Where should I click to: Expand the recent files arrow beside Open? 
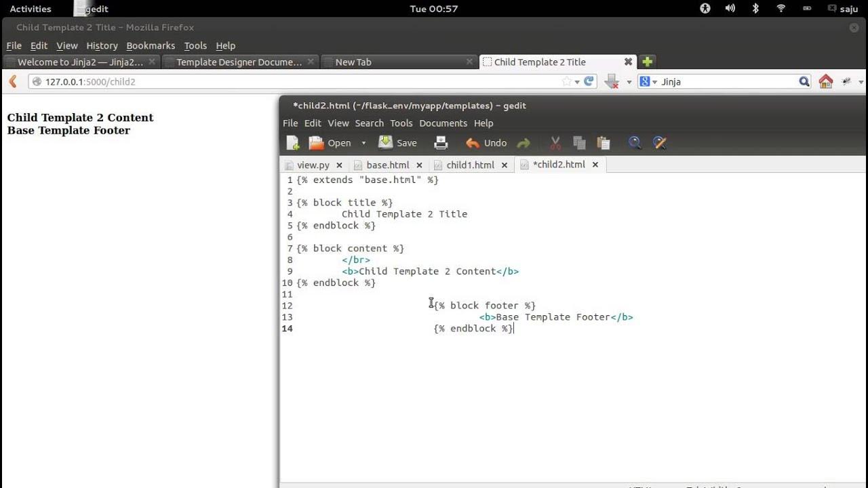(363, 143)
